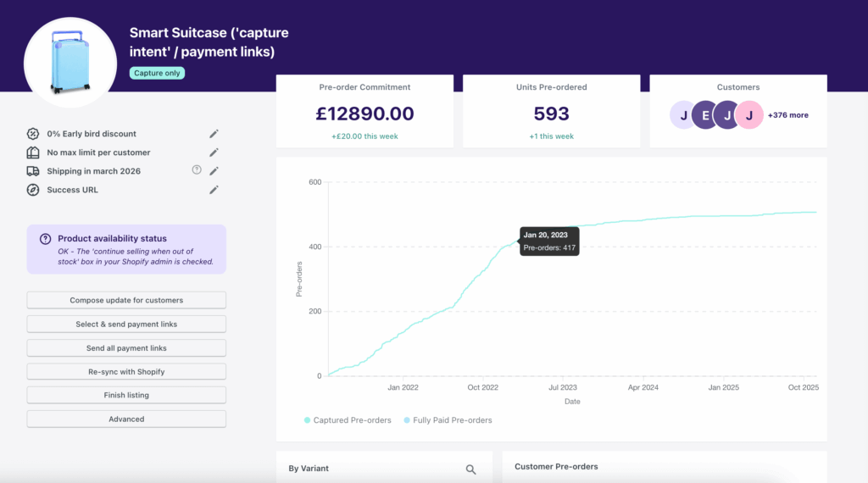Click Select & send payment links
This screenshot has width=868, height=483.
pyautogui.click(x=126, y=325)
